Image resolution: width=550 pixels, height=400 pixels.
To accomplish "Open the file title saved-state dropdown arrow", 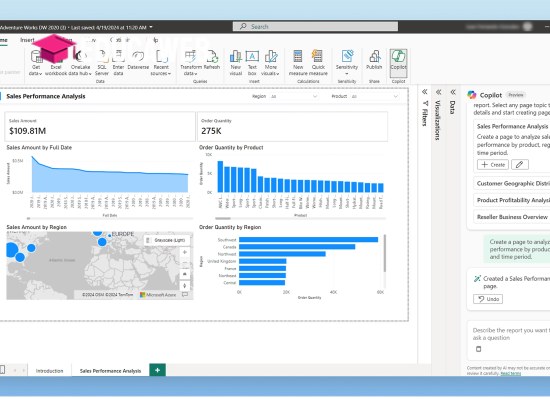I will coord(151,27).
